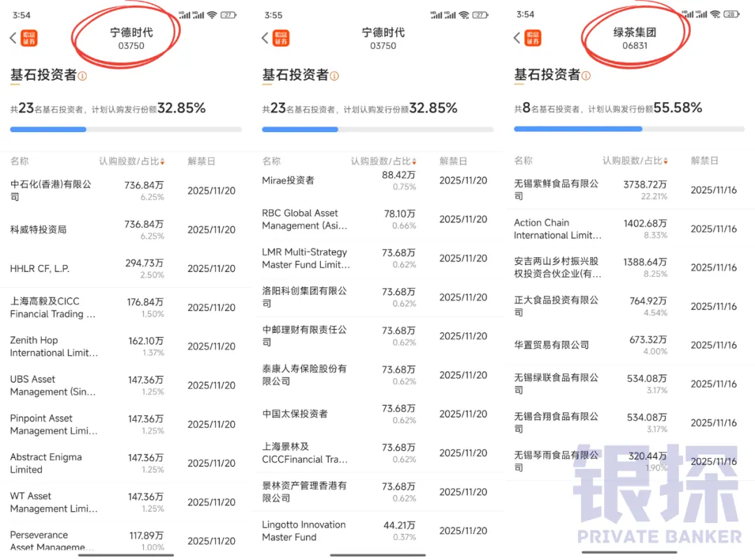The image size is (755, 560).
Task: Open the 华置贸易有限公司 row
Action: click(629, 345)
